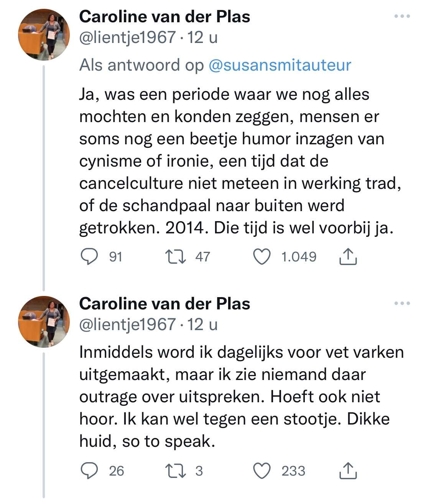Click the first tweet's profile picture

tap(44, 35)
